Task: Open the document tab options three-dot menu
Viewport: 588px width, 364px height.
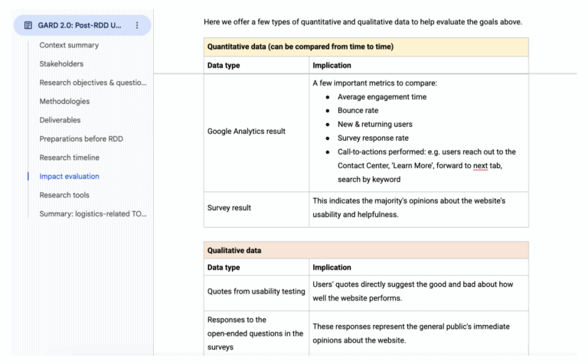Action: pyautogui.click(x=137, y=25)
